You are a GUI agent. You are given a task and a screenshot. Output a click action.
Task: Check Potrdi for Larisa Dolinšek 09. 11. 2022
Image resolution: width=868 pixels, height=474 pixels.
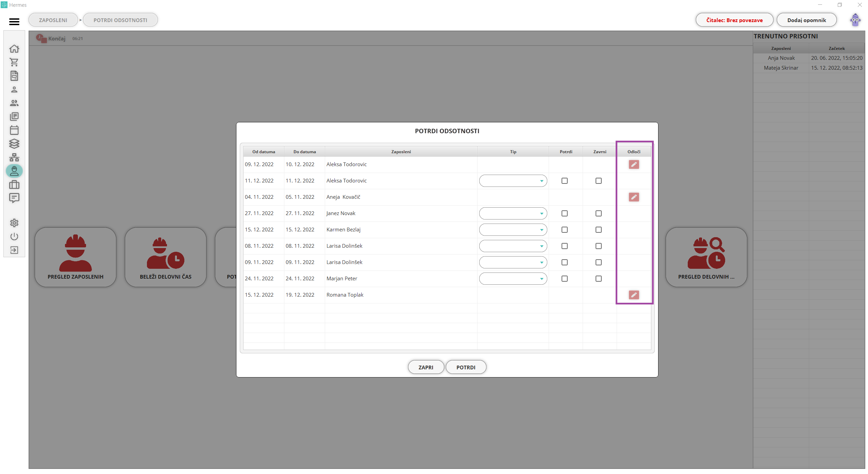[x=565, y=262]
